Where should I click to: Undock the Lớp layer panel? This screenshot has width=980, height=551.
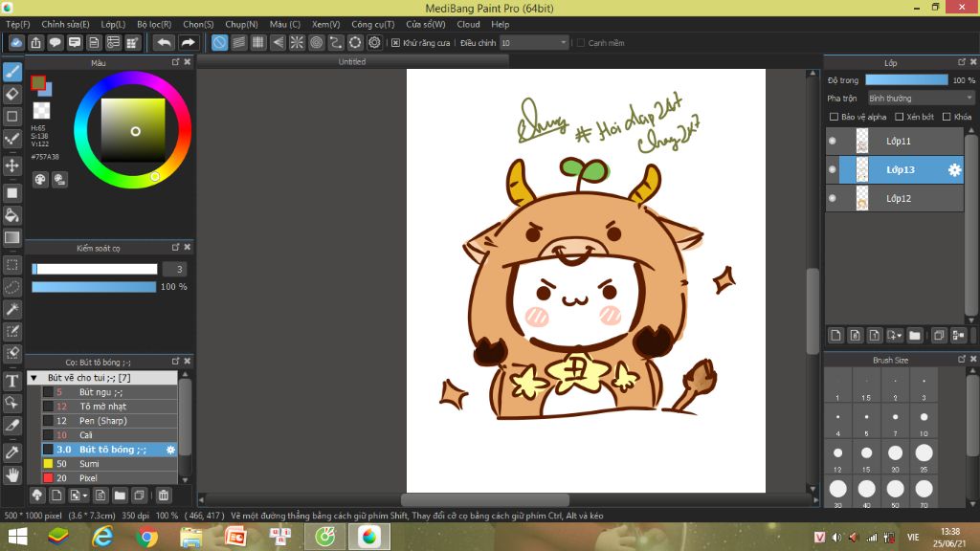tap(962, 62)
